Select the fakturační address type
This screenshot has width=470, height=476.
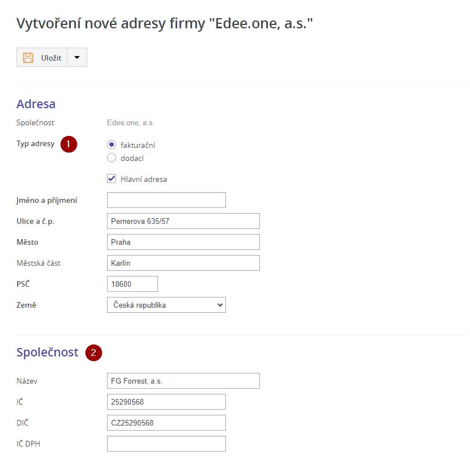(x=112, y=145)
